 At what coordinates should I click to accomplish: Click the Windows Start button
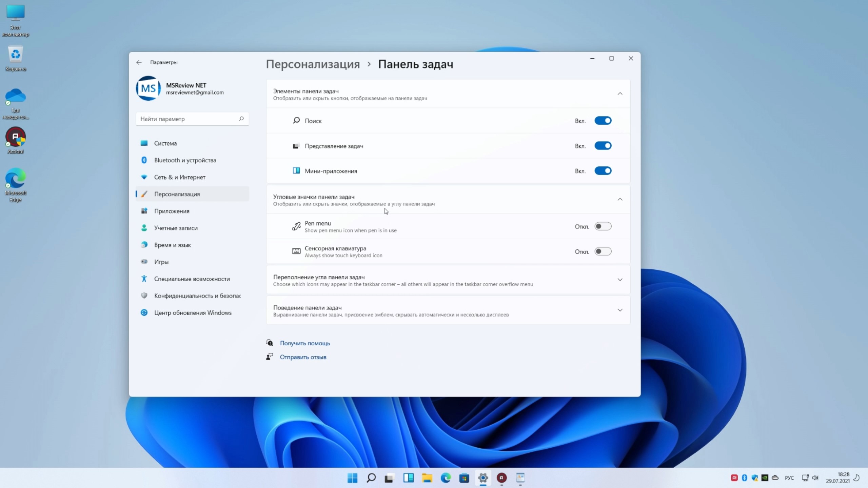click(x=352, y=478)
